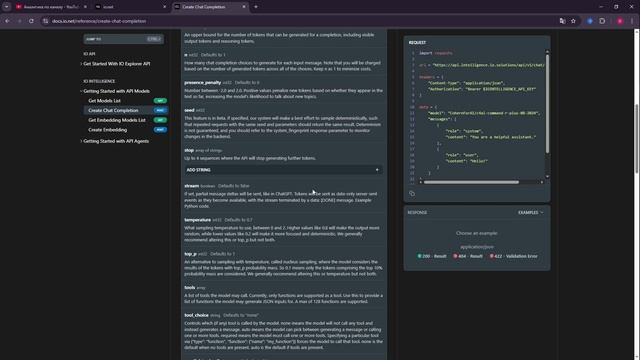View site information icon in address bar

[x=45, y=21]
